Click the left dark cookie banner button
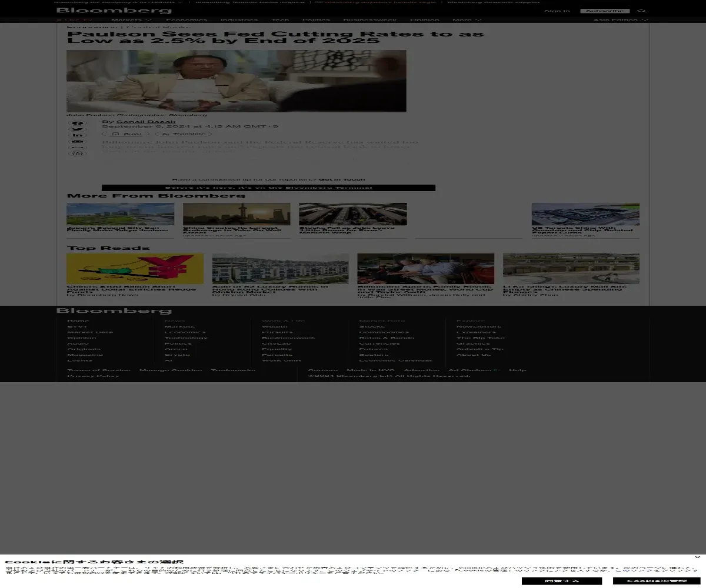 [562, 581]
